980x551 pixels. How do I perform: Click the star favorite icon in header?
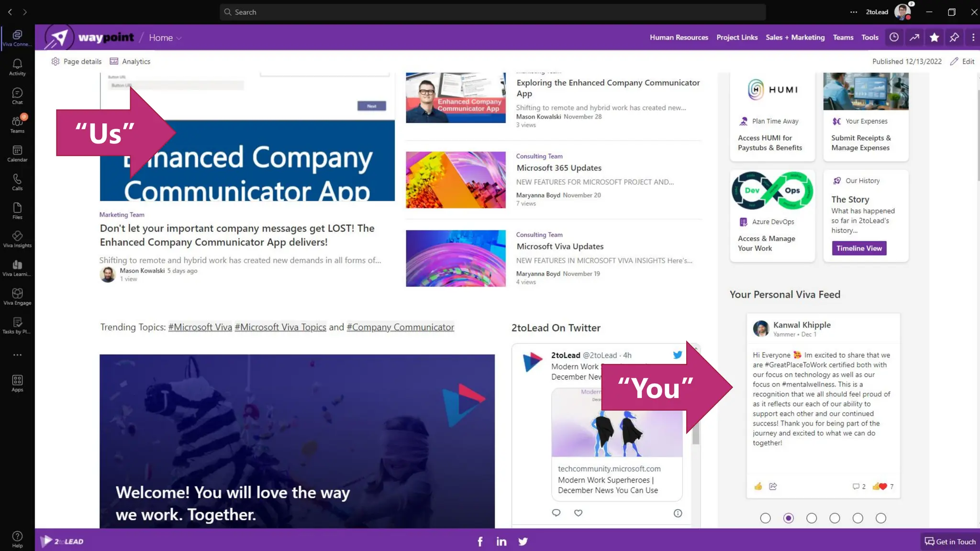pos(934,37)
